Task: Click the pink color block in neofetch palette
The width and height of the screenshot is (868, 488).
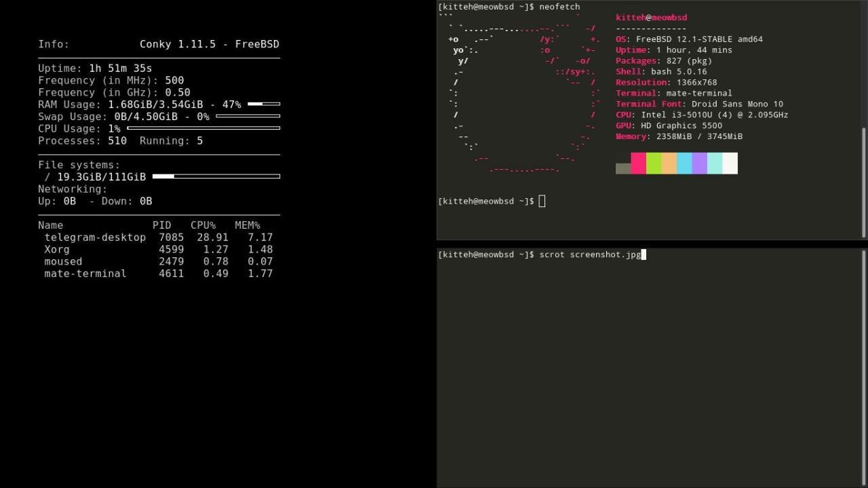Action: point(638,163)
